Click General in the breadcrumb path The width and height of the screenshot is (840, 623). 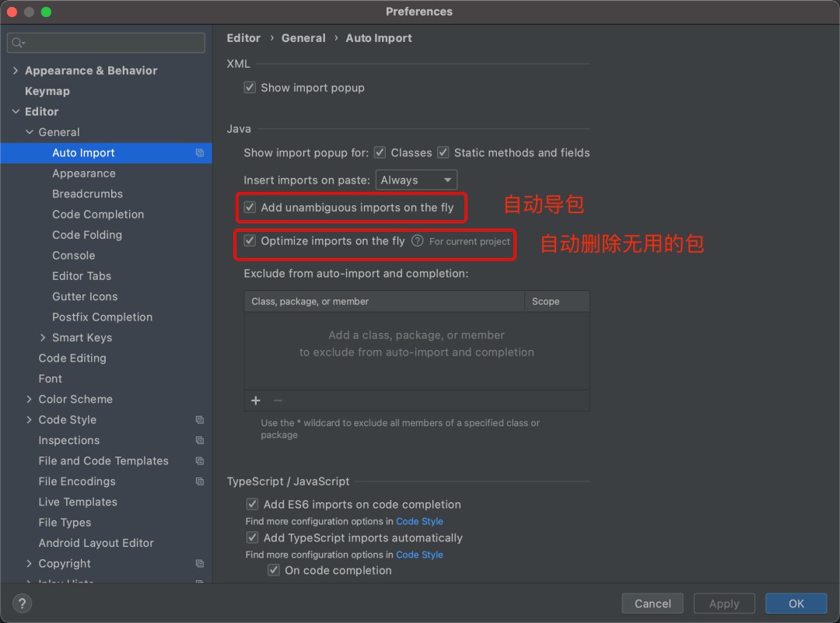click(303, 37)
